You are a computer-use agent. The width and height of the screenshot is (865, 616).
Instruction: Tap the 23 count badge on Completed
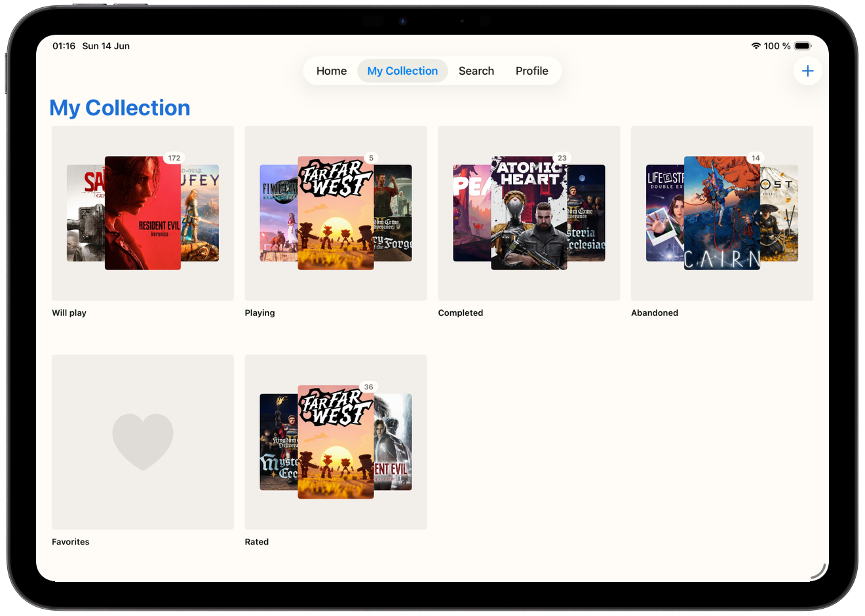(x=562, y=158)
